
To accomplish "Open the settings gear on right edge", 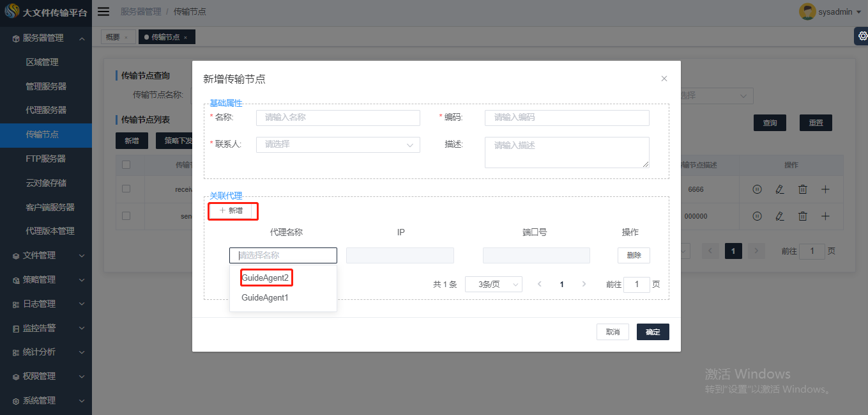I will 860,36.
